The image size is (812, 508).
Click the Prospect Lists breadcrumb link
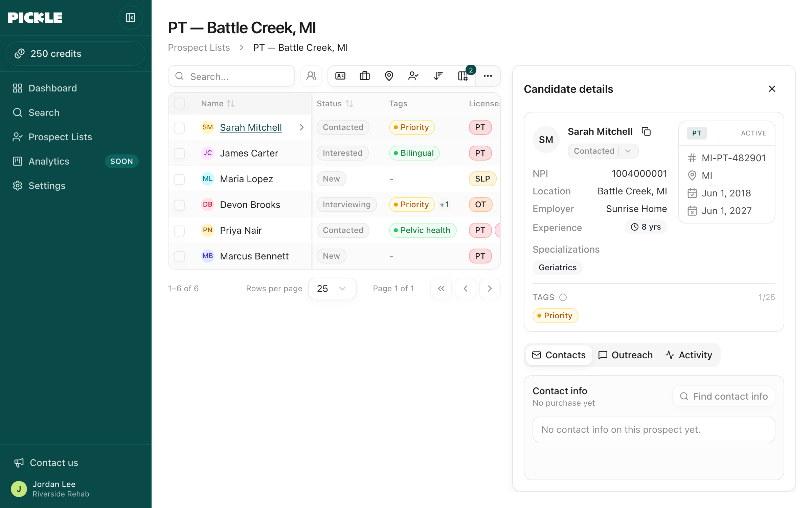tap(199, 47)
